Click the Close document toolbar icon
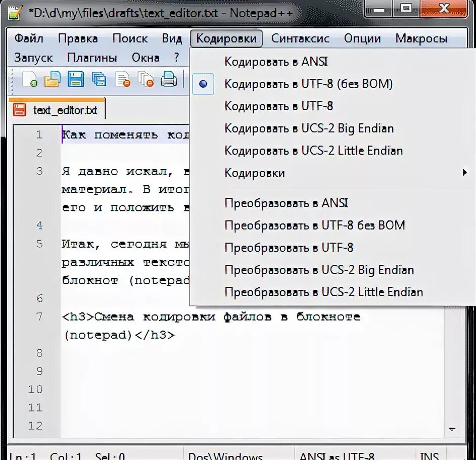Screen dimensions: 476x460 (123, 79)
